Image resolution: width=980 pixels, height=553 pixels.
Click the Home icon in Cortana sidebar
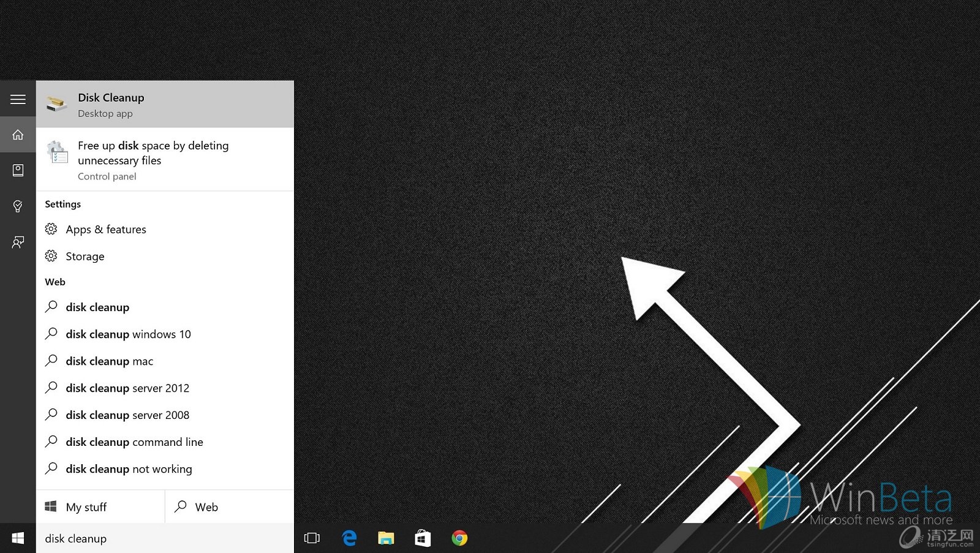(18, 135)
